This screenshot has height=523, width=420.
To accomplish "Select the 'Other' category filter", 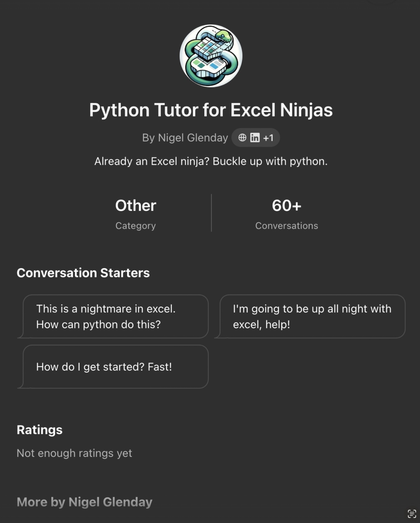I will click(x=135, y=205).
